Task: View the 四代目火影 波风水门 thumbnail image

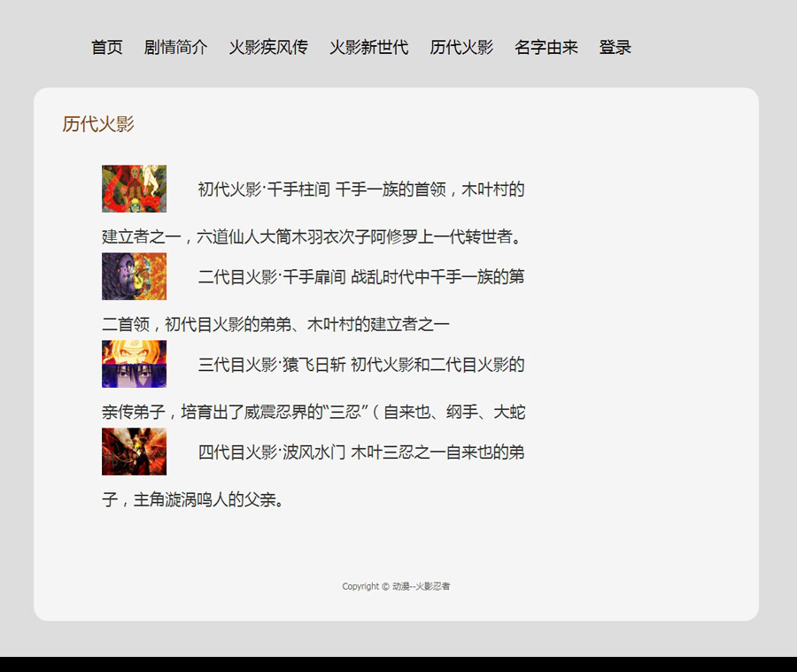Action: click(135, 452)
